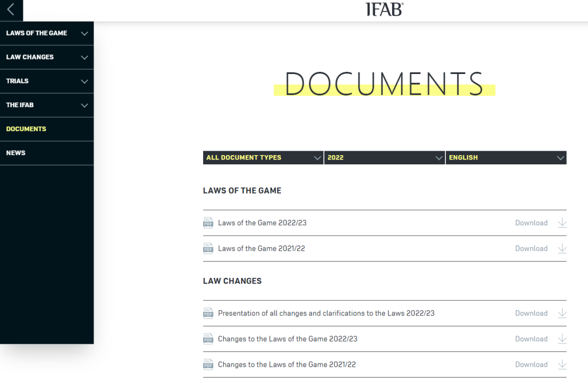Click the IFAB logo
Image resolution: width=588 pixels, height=383 pixels.
tap(384, 10)
